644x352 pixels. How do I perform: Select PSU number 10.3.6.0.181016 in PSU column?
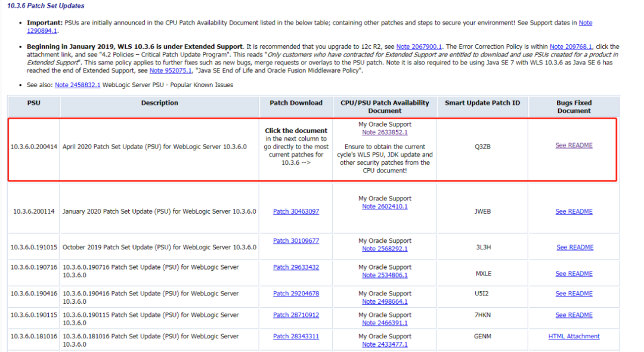click(33, 336)
